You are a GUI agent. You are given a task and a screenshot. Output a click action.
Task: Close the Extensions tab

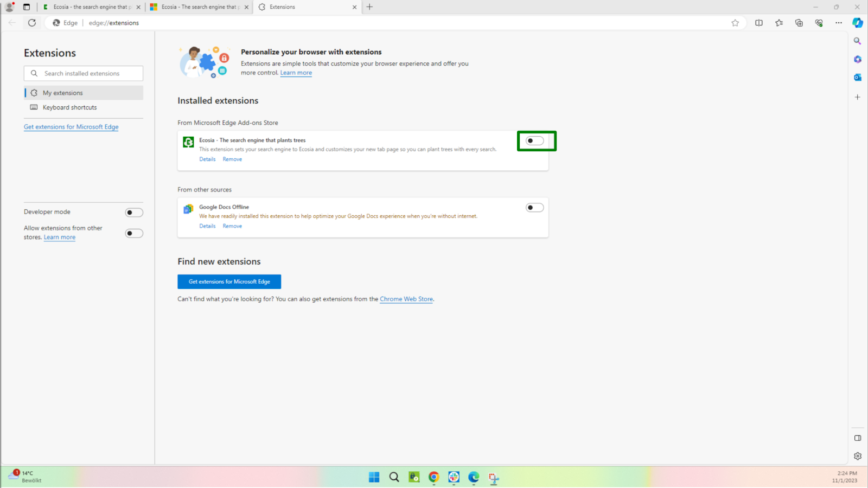pyautogui.click(x=354, y=7)
